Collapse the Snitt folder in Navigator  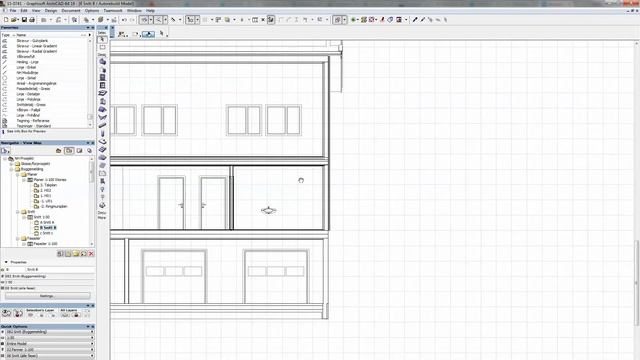(x=18, y=212)
